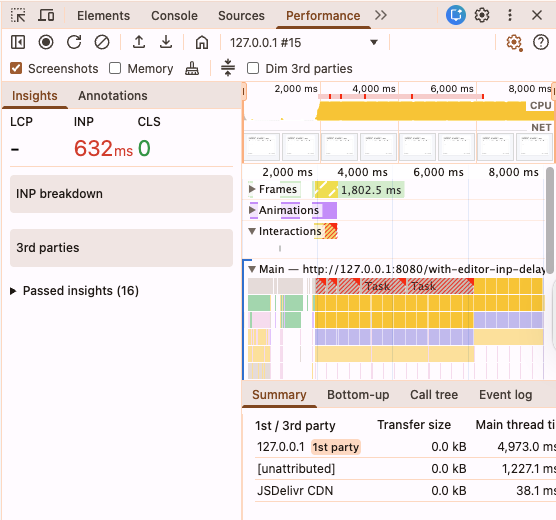The height and width of the screenshot is (520, 556).
Task: Select the 127.0.0.1 1st party row
Action: tap(405, 447)
